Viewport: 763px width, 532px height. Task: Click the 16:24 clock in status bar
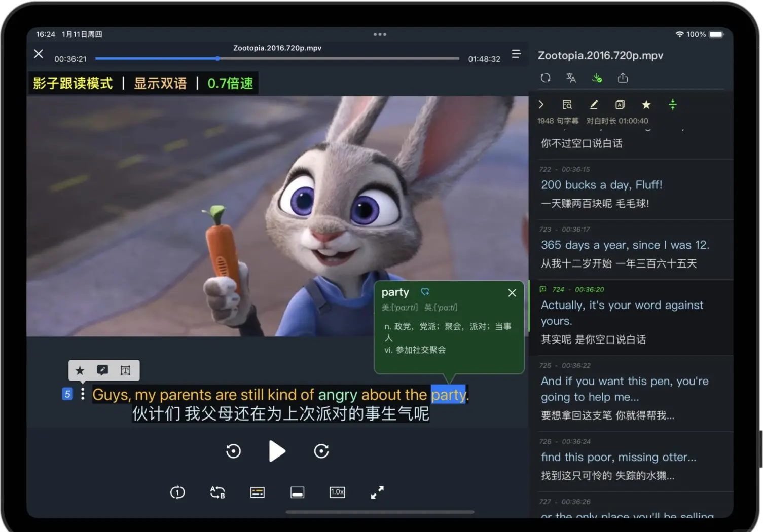coord(46,34)
